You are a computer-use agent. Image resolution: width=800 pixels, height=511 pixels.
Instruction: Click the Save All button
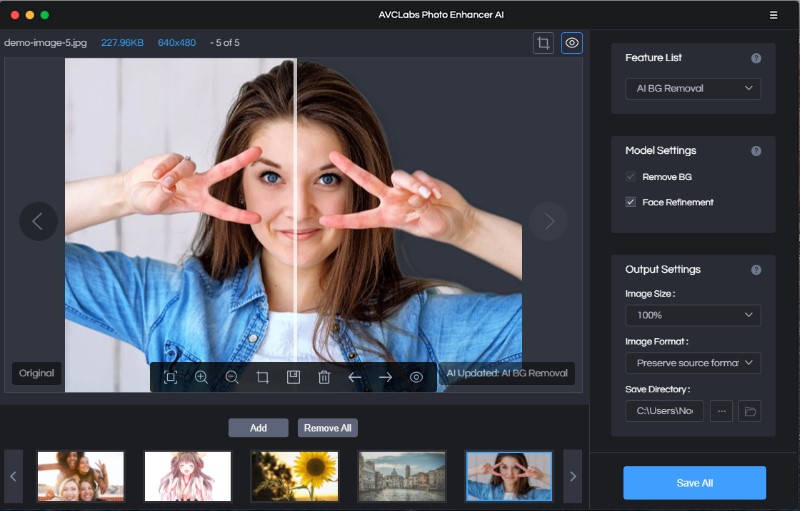click(694, 482)
